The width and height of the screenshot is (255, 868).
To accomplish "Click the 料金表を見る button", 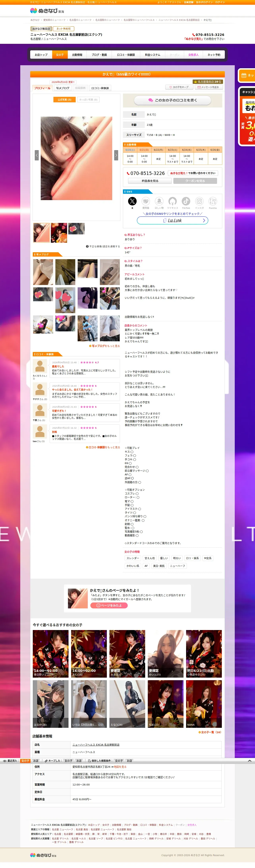I will [150, 181].
